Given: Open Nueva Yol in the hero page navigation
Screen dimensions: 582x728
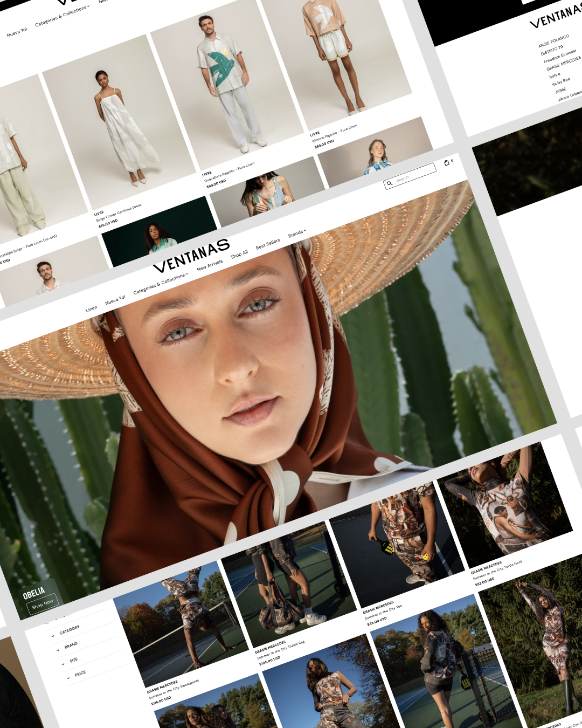Looking at the screenshot, I should (115, 300).
